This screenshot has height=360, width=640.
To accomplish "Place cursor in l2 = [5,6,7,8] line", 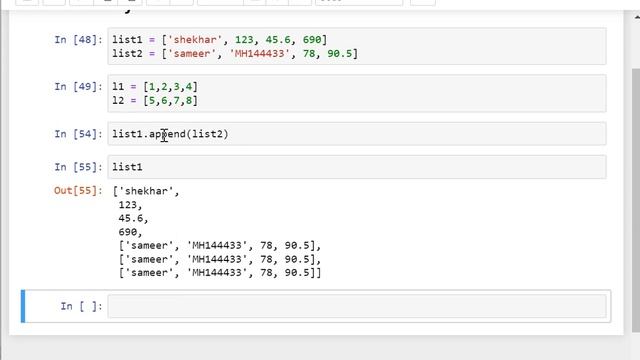I will 155,100.
